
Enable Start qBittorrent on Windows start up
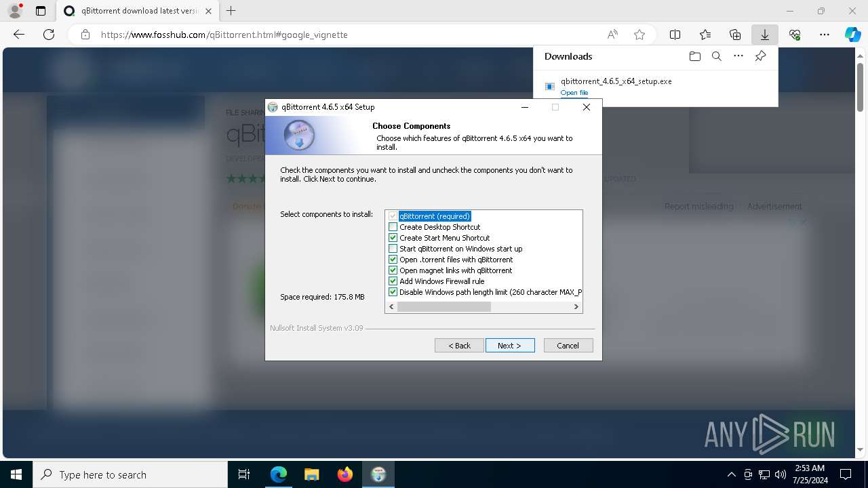[393, 249]
